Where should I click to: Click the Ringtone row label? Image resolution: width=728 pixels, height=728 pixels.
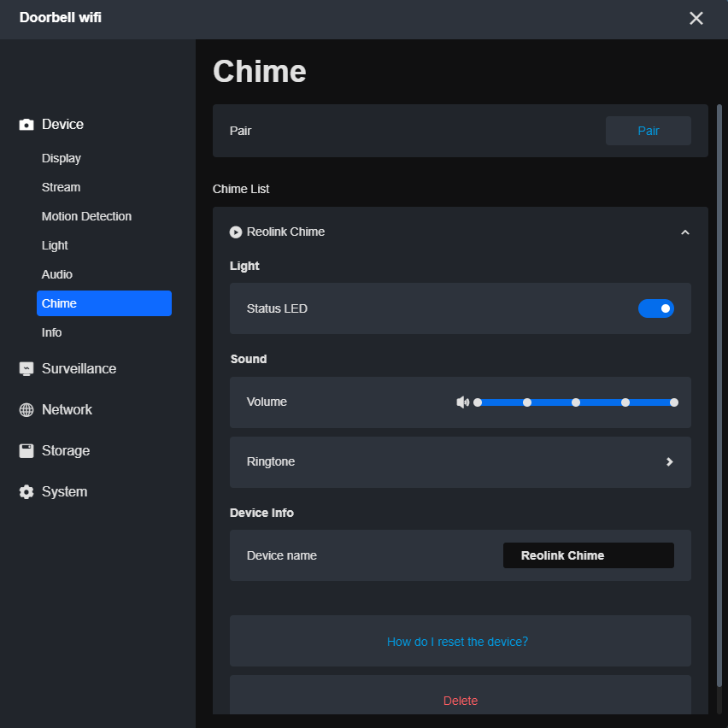[271, 461]
